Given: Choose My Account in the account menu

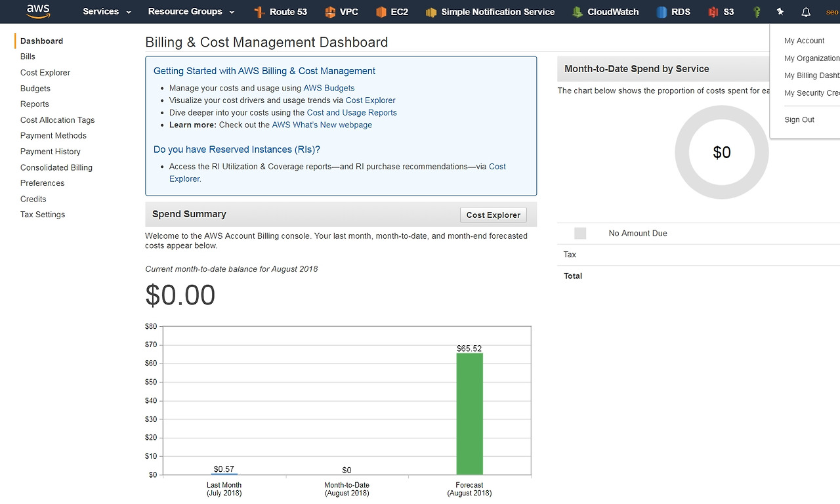Looking at the screenshot, I should tap(805, 41).
